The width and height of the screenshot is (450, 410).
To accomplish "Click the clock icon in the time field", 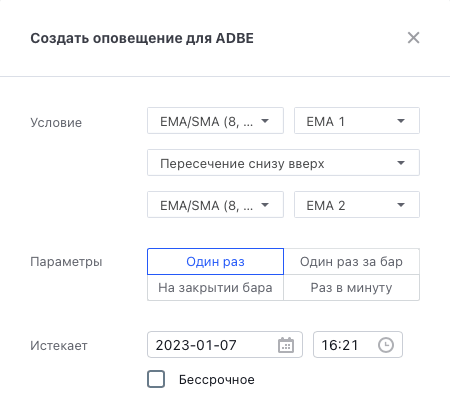I will click(386, 345).
